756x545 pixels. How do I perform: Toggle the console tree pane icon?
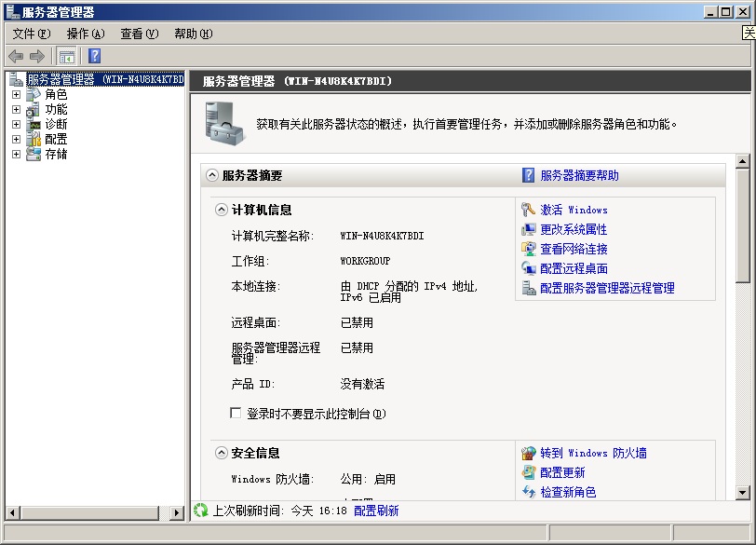[x=66, y=57]
